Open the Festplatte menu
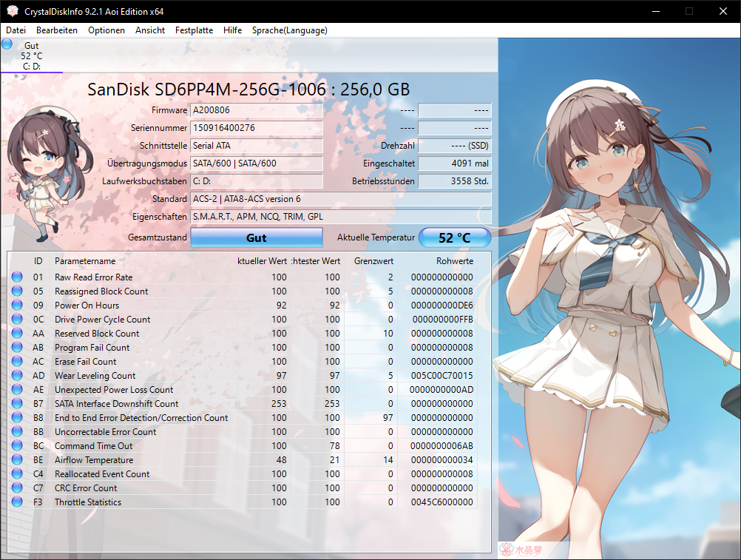This screenshot has width=741, height=560. tap(194, 30)
